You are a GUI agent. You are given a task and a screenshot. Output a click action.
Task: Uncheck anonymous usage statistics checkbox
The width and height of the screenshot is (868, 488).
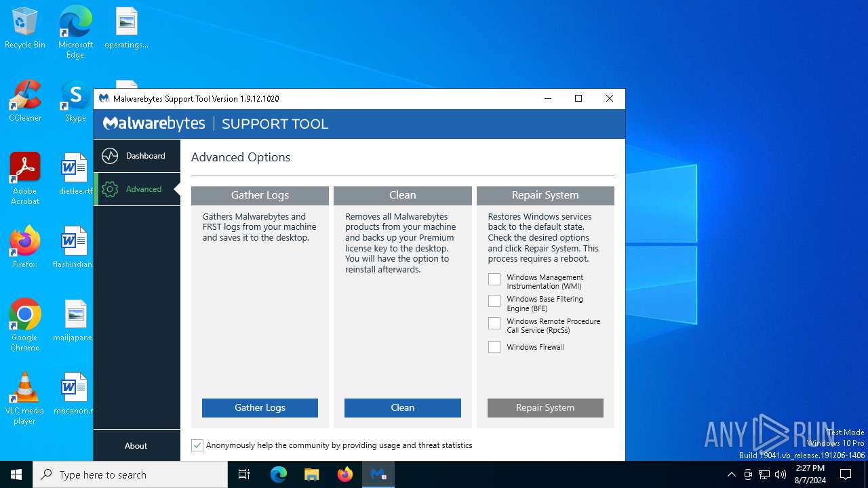pyautogui.click(x=197, y=445)
